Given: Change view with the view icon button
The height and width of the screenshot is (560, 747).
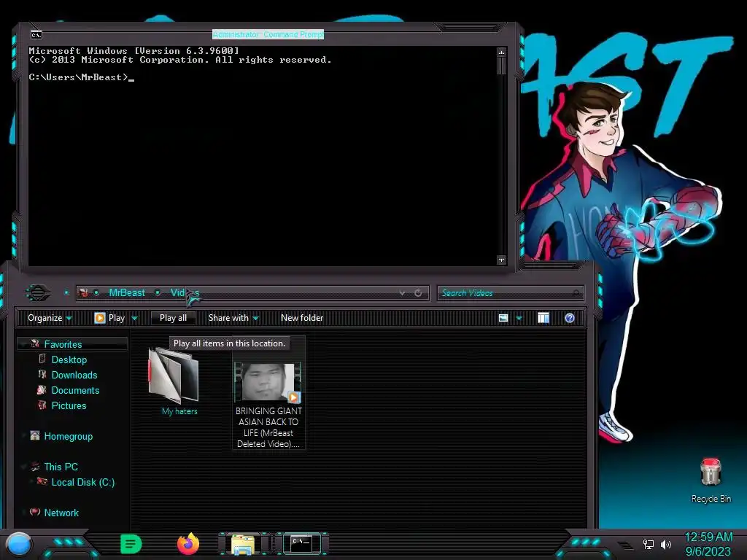Looking at the screenshot, I should pyautogui.click(x=503, y=318).
